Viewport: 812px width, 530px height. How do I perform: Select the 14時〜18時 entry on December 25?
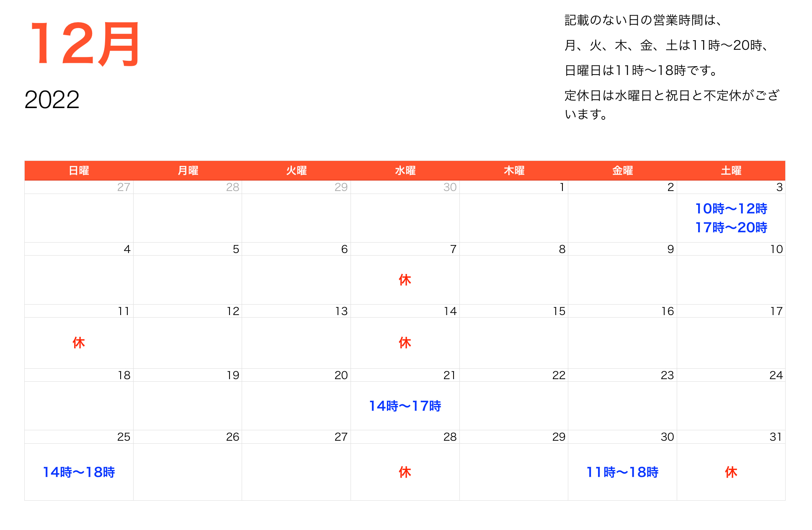(x=79, y=472)
